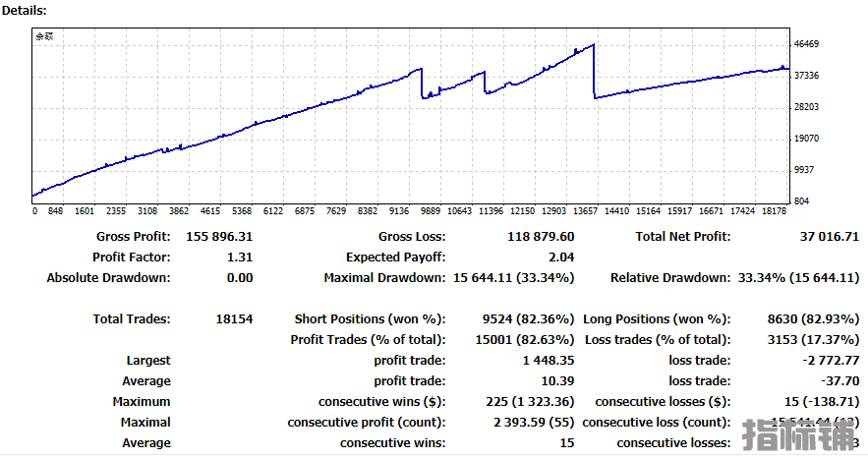The image size is (868, 459).
Task: Click the 46469 y-axis chart label
Action: coord(806,44)
